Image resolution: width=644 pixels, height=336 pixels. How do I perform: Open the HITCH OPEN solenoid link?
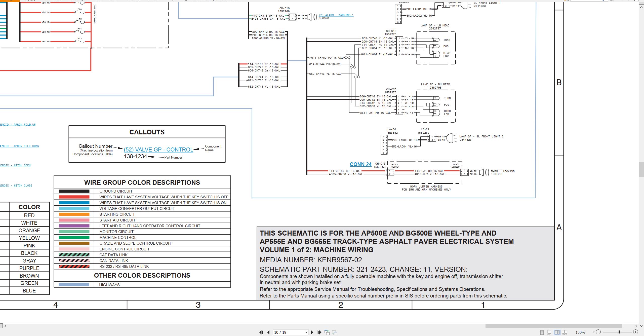(15, 165)
